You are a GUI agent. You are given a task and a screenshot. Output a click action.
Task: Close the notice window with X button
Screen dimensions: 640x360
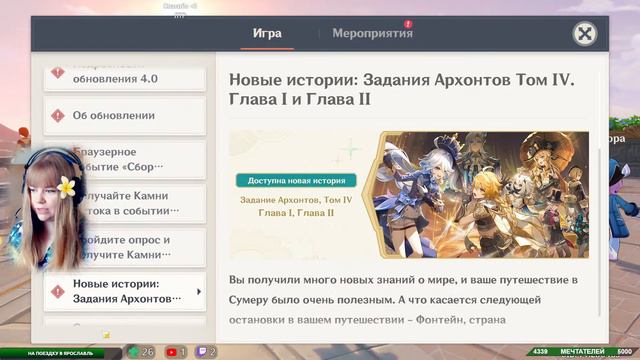pos(584,34)
